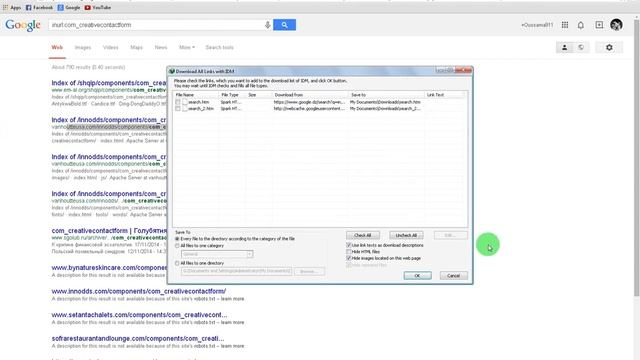Switch to the Videos tab
Viewport: 640px width, 360px height.
tap(111, 47)
